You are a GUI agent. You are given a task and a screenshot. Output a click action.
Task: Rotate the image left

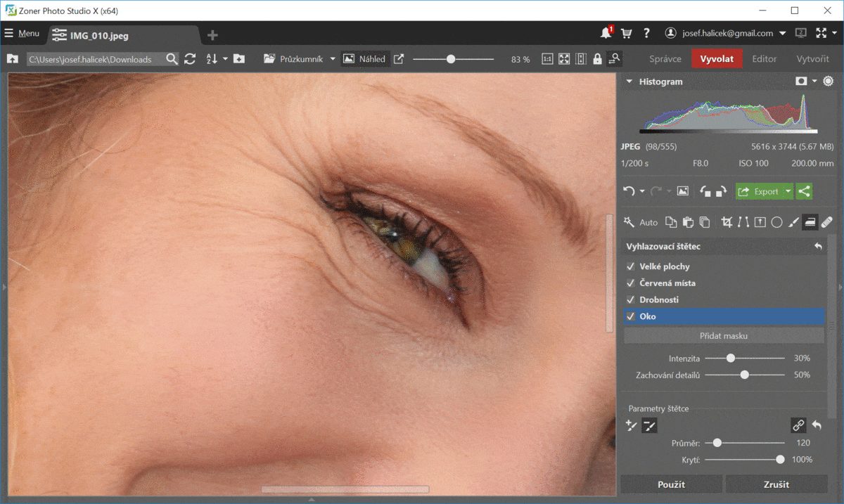coord(705,191)
